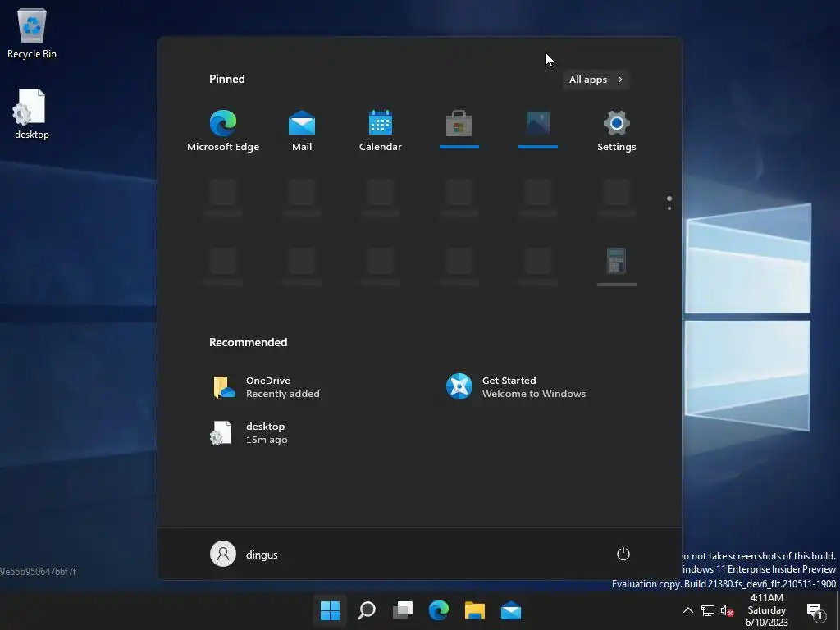Select the desktop file icon on desktop
The width and height of the screenshot is (840, 630).
(32, 114)
